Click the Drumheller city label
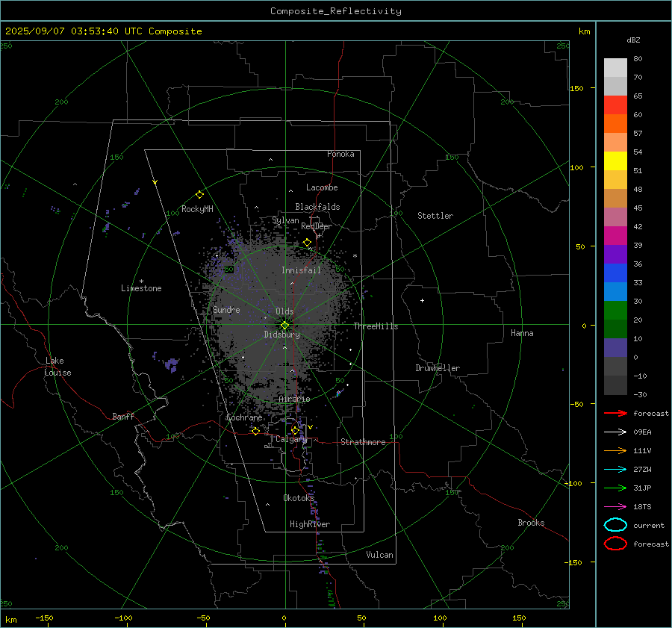Viewport: 672px width, 628px height. pyautogui.click(x=438, y=368)
